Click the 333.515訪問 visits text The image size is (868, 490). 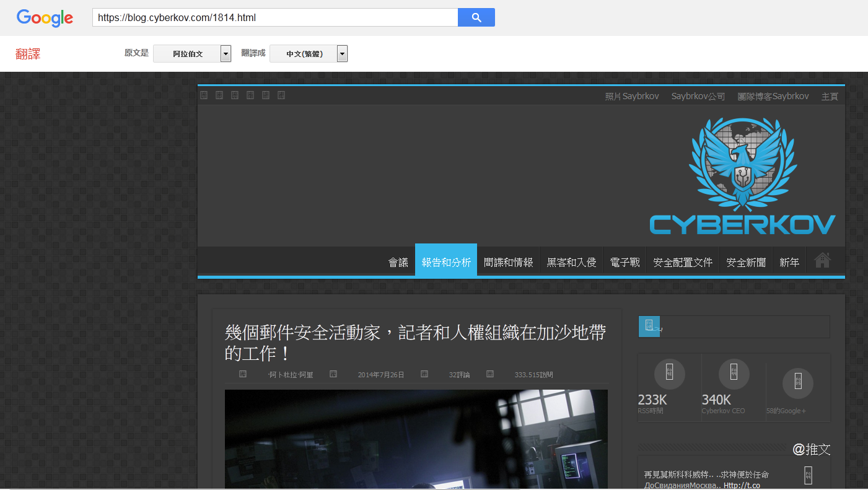click(533, 375)
